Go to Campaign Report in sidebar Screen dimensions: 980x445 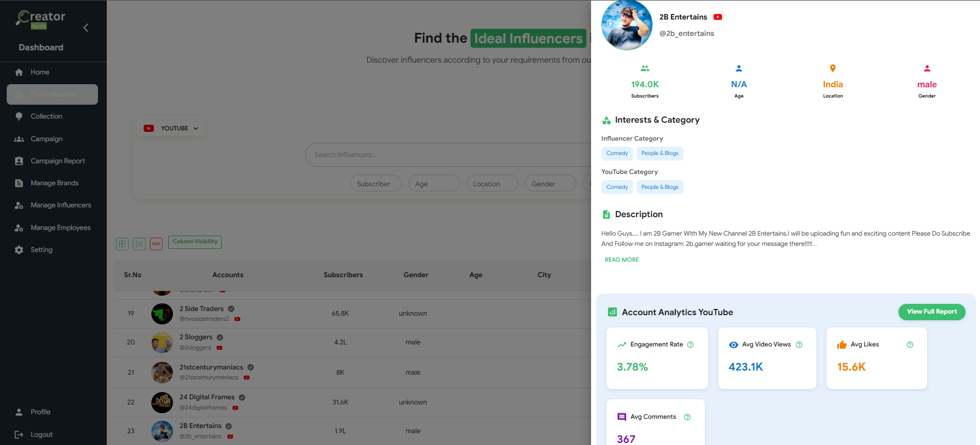(57, 161)
